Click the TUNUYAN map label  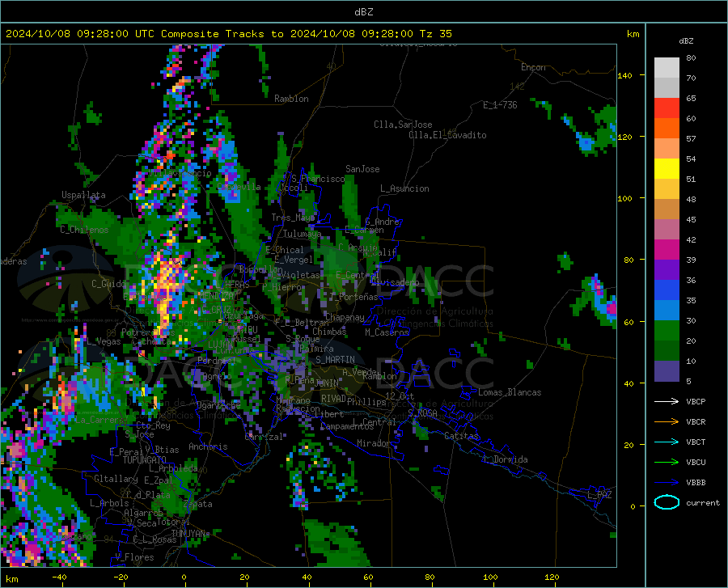coord(188,534)
